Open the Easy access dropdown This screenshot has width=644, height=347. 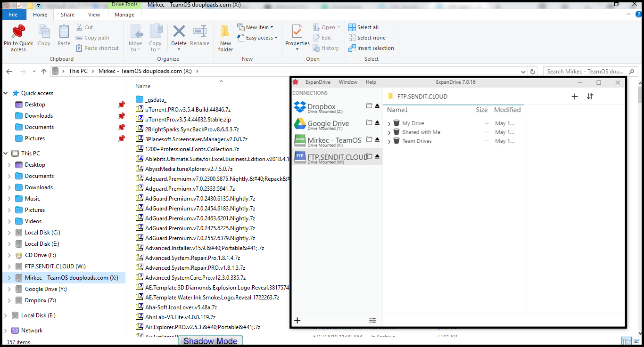(x=257, y=38)
